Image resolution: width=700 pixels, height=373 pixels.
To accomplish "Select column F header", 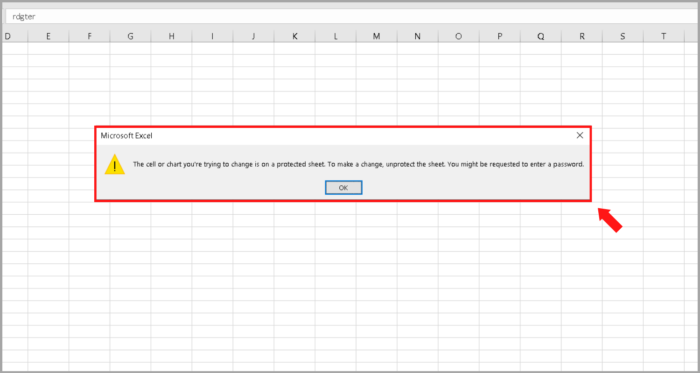I will click(89, 37).
